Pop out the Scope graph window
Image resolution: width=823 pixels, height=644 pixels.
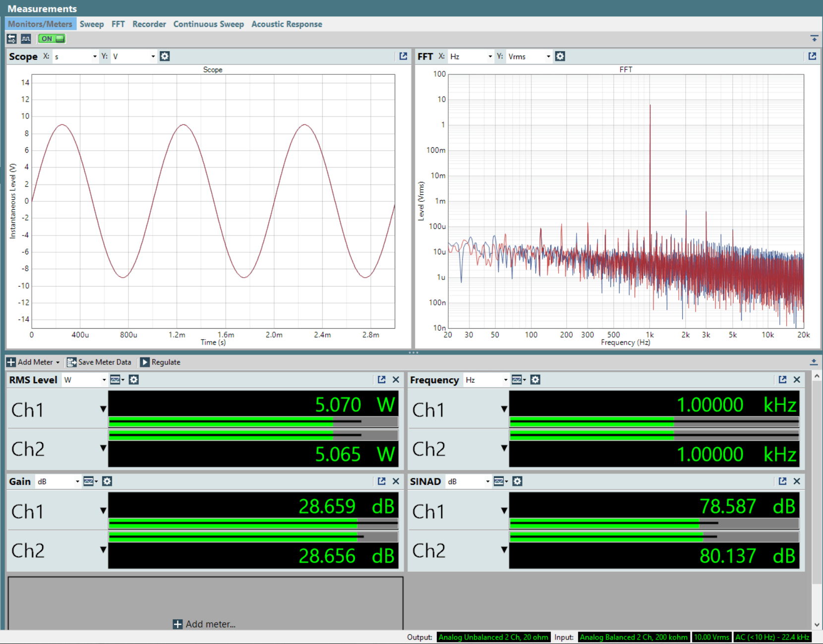point(403,57)
